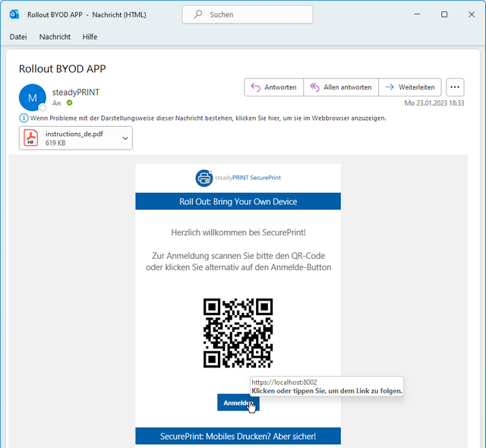Click the info icon beside display warning
This screenshot has width=486, height=448.
pos(24,118)
